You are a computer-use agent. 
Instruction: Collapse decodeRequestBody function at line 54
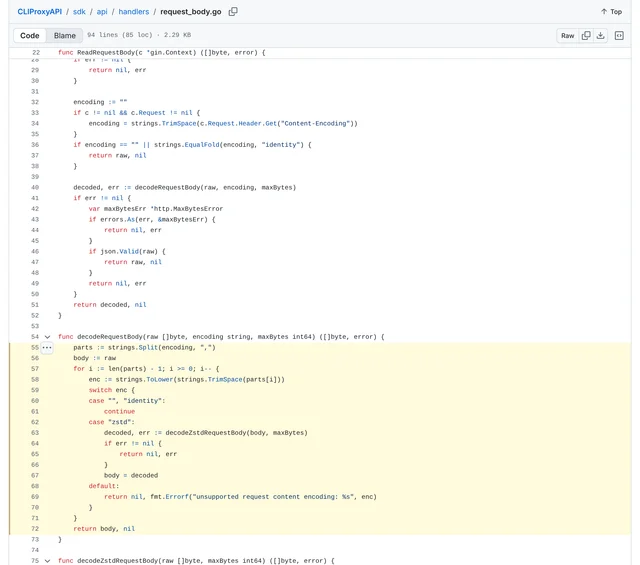coord(47,337)
